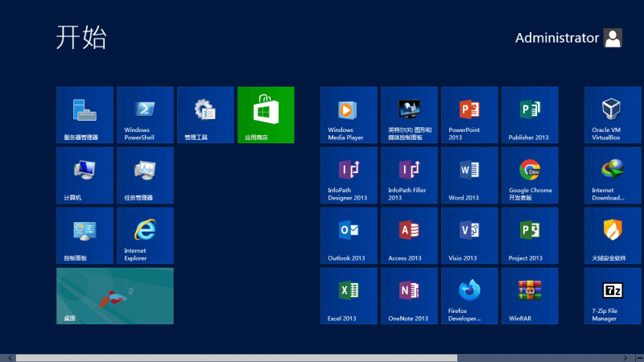This screenshot has width=644, height=362.
Task: Click the Administrator account name
Action: (x=557, y=38)
